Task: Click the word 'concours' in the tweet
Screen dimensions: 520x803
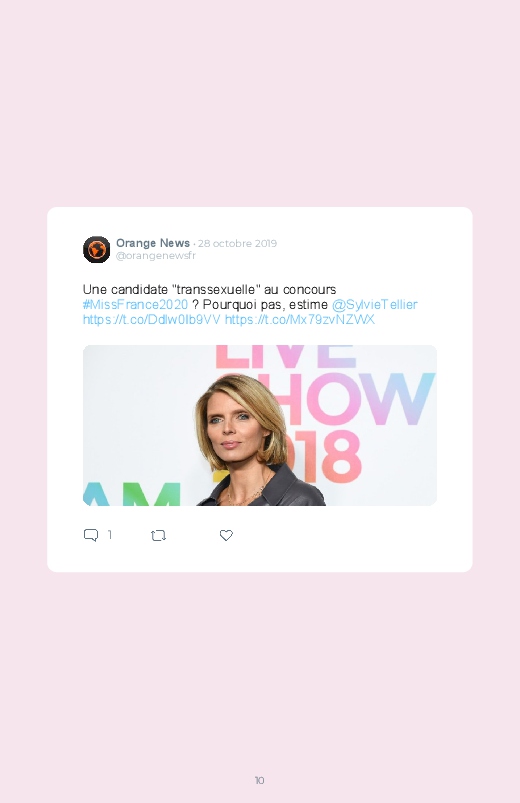Action: click(x=309, y=289)
